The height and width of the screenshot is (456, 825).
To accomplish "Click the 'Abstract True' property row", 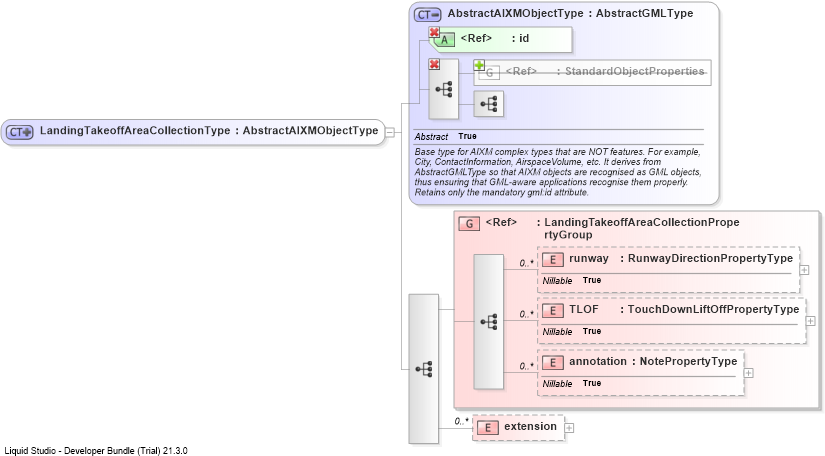I will tap(446, 136).
